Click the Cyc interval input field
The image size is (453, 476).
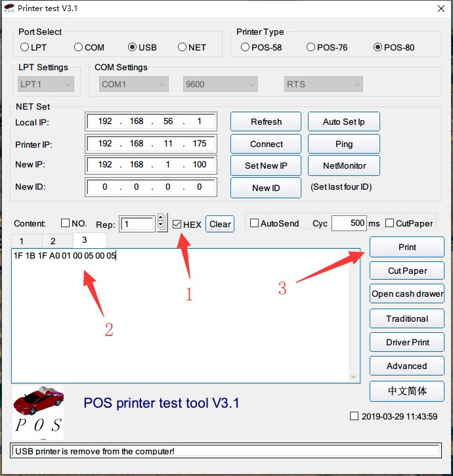(x=349, y=223)
